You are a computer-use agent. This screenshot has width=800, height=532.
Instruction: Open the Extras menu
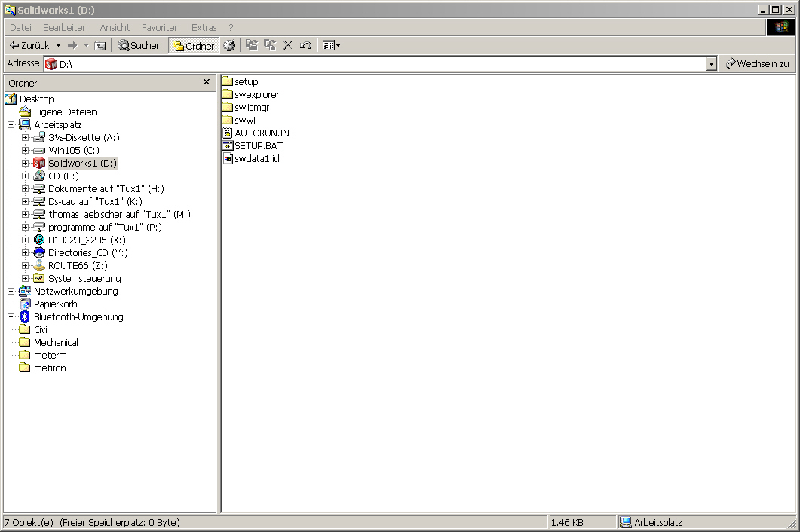[x=204, y=27]
